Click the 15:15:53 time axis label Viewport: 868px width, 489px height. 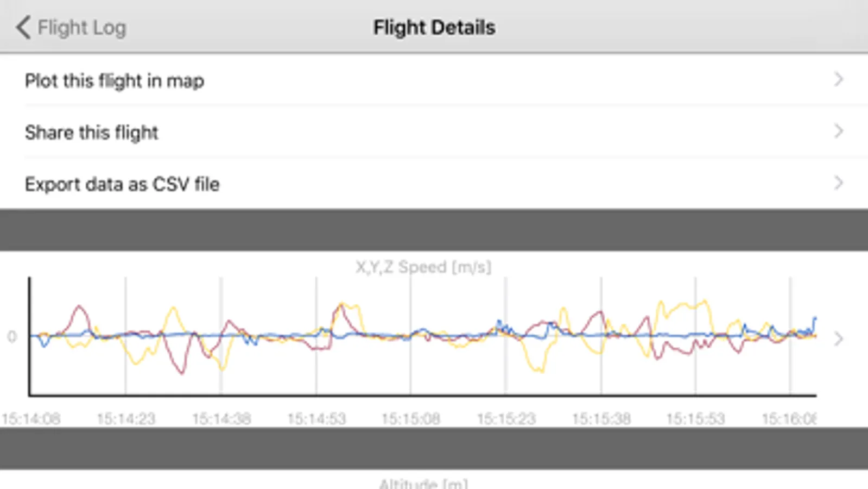[695, 419]
